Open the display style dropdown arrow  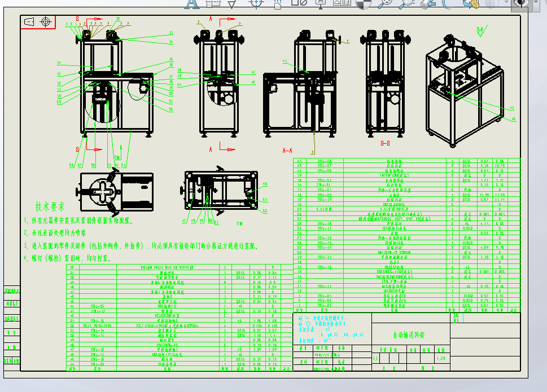506,2
